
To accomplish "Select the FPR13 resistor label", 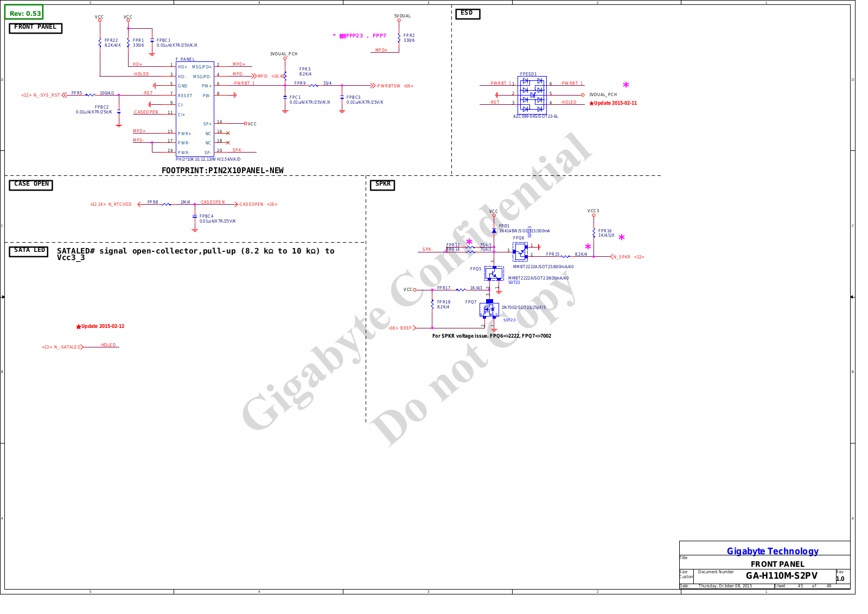I will (x=453, y=245).
